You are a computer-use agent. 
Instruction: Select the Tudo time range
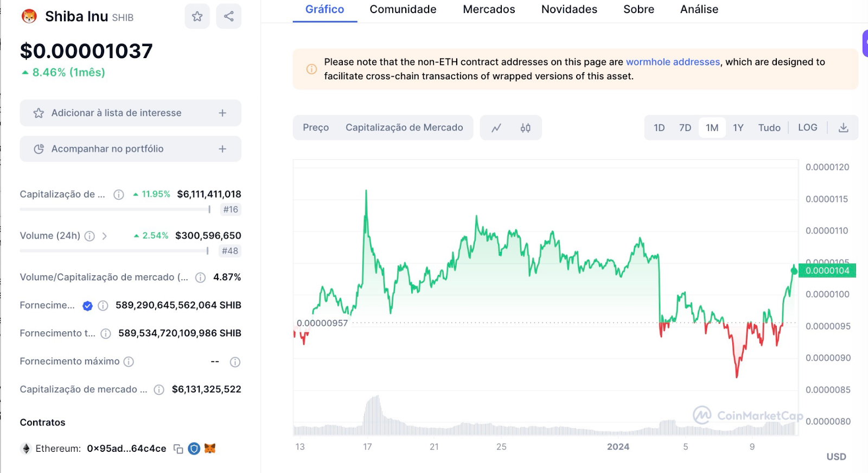(769, 128)
